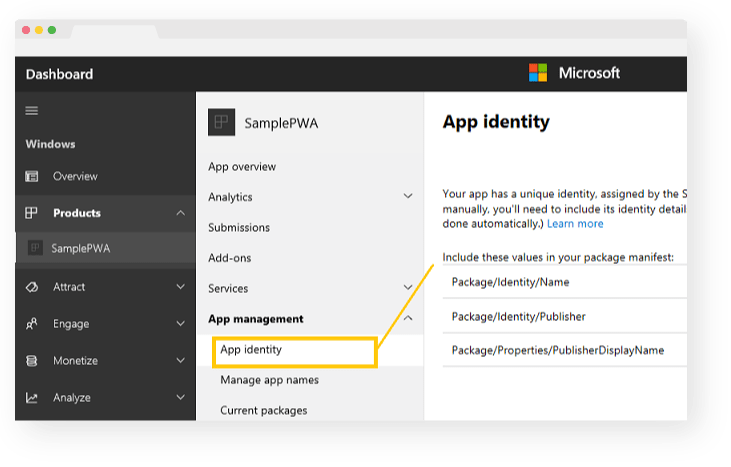The width and height of the screenshot is (731, 467).
Task: Expand the Analyze section chevron
Action: (x=180, y=397)
